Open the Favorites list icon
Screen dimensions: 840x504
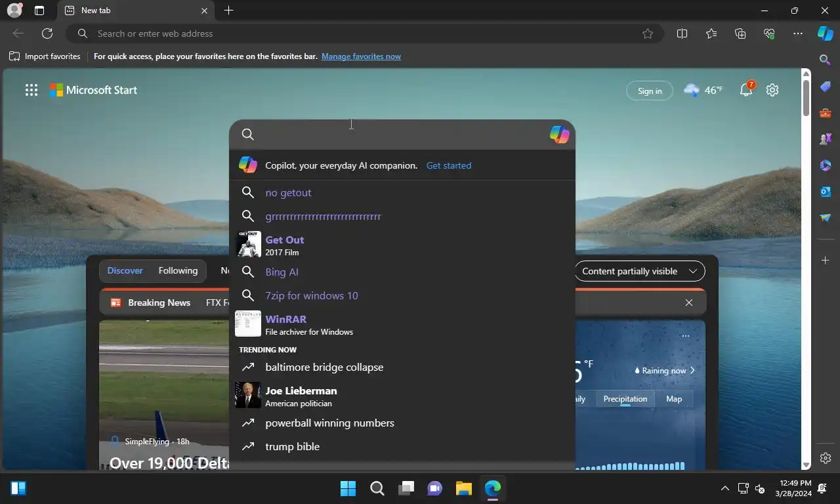click(x=711, y=33)
